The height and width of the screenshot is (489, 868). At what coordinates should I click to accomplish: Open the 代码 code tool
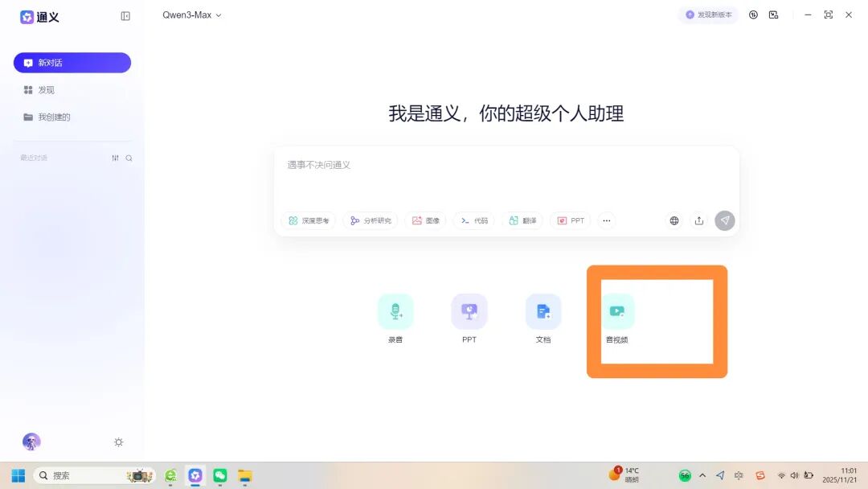[x=473, y=220]
